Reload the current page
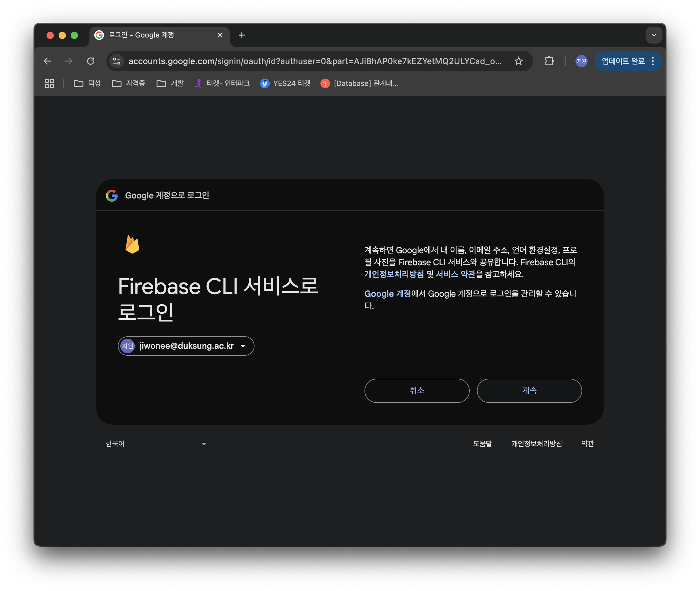 point(91,61)
